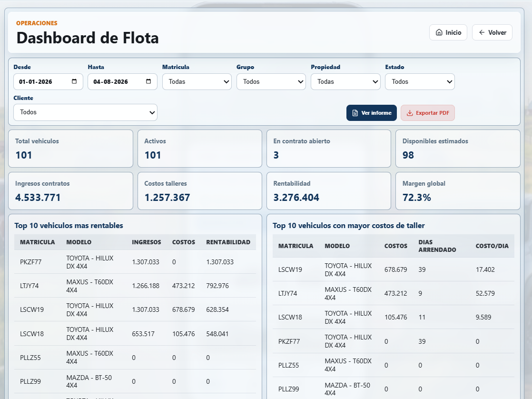Viewport: 532px width, 399px height.
Task: Select the Activos card
Action: [200, 149]
